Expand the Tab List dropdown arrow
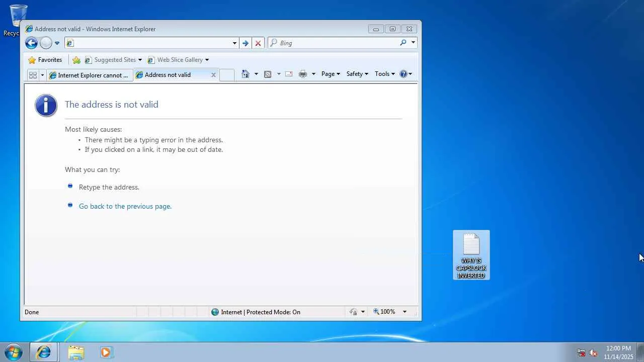The height and width of the screenshot is (362, 644). (42, 75)
